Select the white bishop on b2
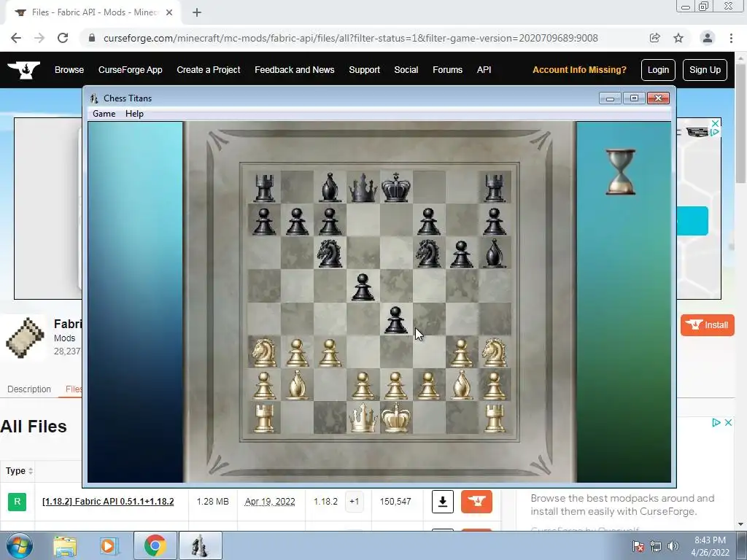747x560 pixels. [298, 385]
